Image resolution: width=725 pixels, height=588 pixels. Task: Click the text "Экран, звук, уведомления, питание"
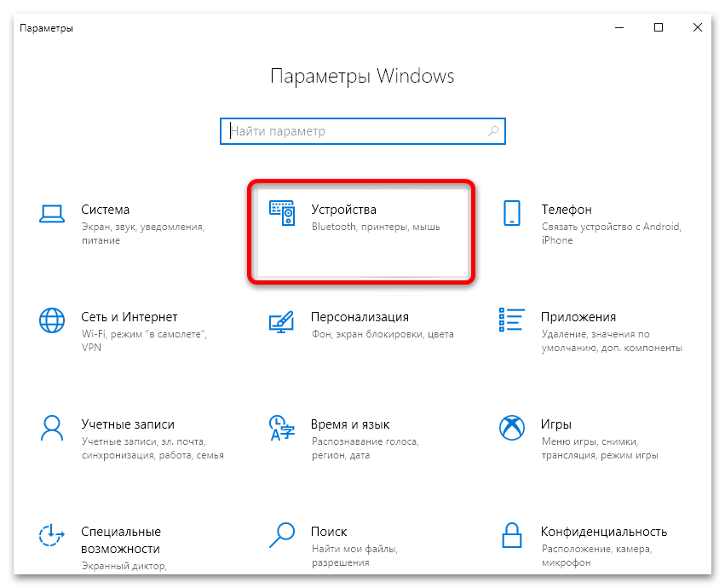143,233
